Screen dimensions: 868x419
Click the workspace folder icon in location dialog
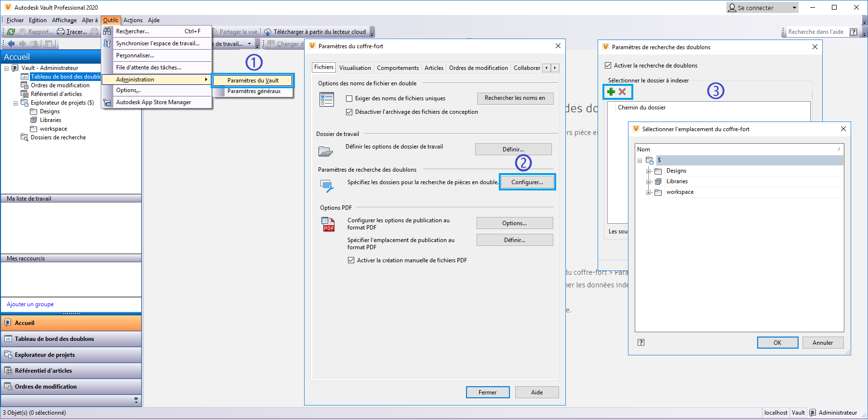click(x=658, y=192)
